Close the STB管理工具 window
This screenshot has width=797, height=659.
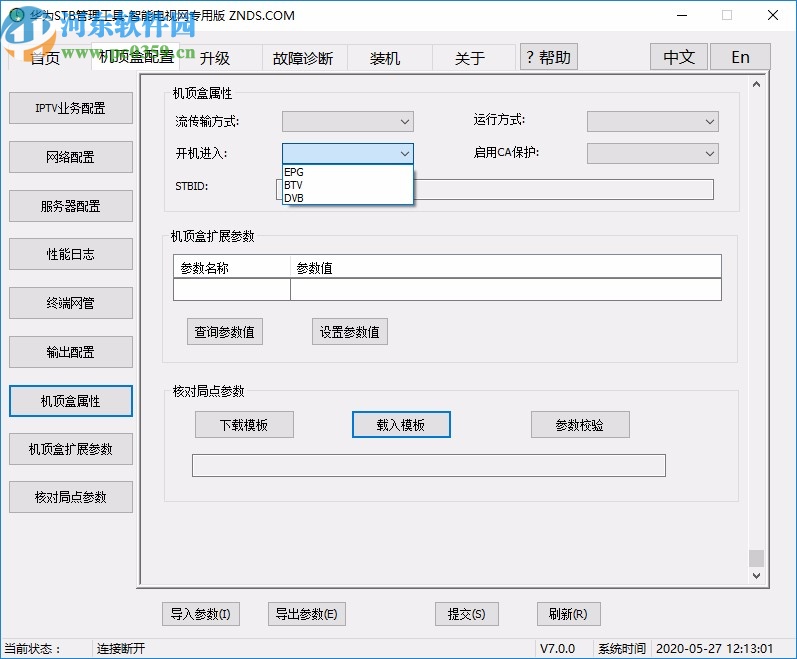tap(773, 15)
